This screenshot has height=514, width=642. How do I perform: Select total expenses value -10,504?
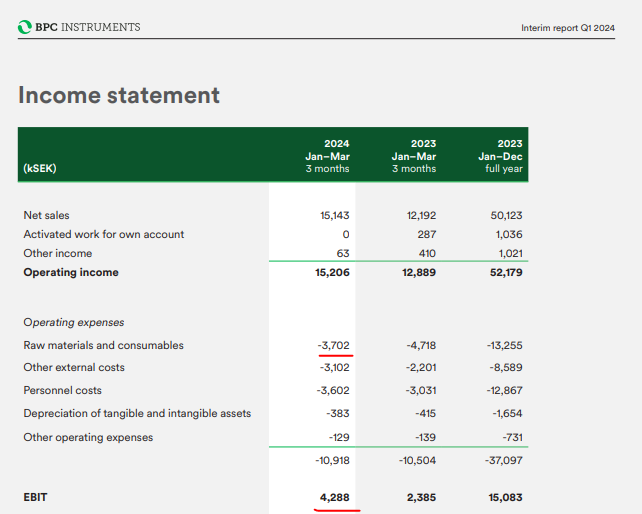[418, 460]
